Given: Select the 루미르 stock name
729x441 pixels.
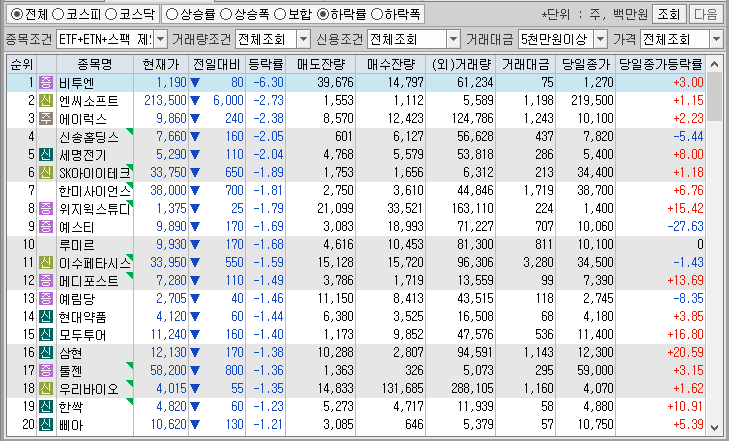Looking at the screenshot, I should [77, 244].
